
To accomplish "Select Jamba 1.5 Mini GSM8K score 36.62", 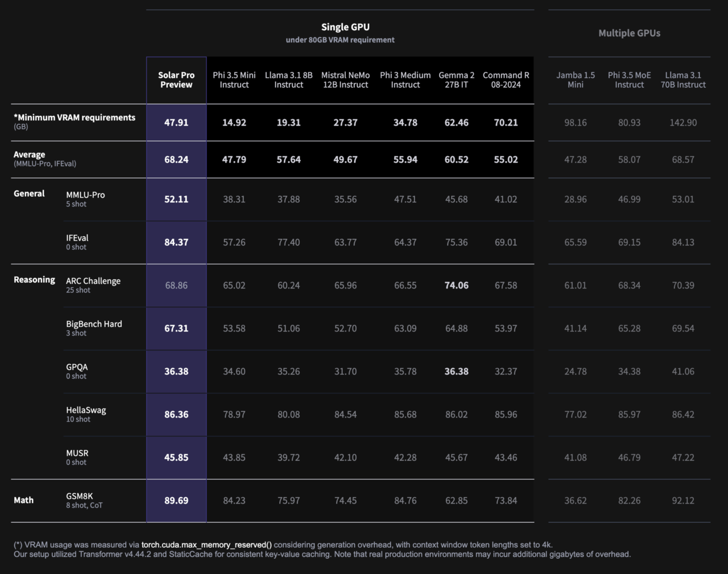I will (576, 501).
